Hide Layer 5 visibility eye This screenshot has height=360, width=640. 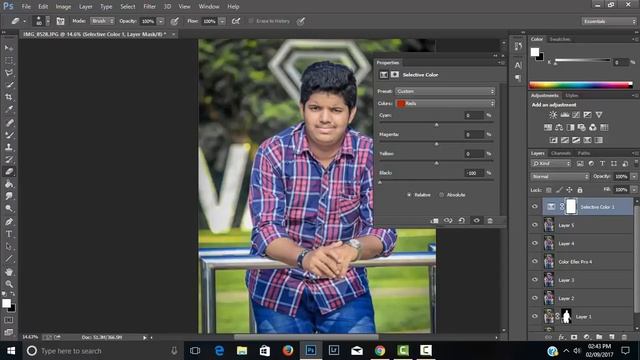coord(535,225)
